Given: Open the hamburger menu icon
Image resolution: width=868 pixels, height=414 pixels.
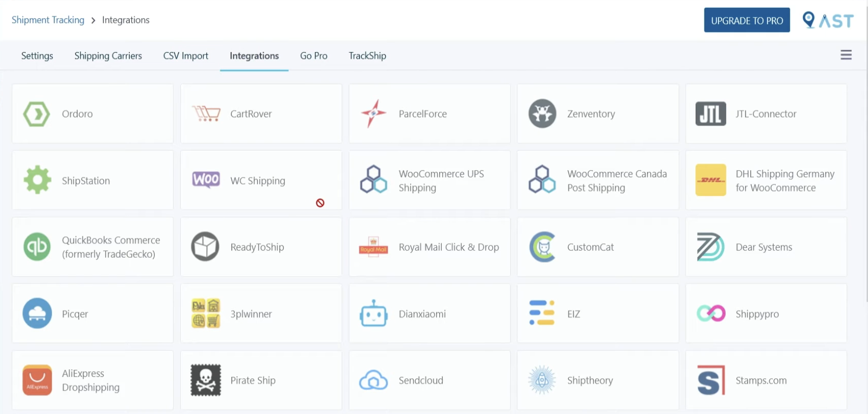Looking at the screenshot, I should click(x=846, y=55).
